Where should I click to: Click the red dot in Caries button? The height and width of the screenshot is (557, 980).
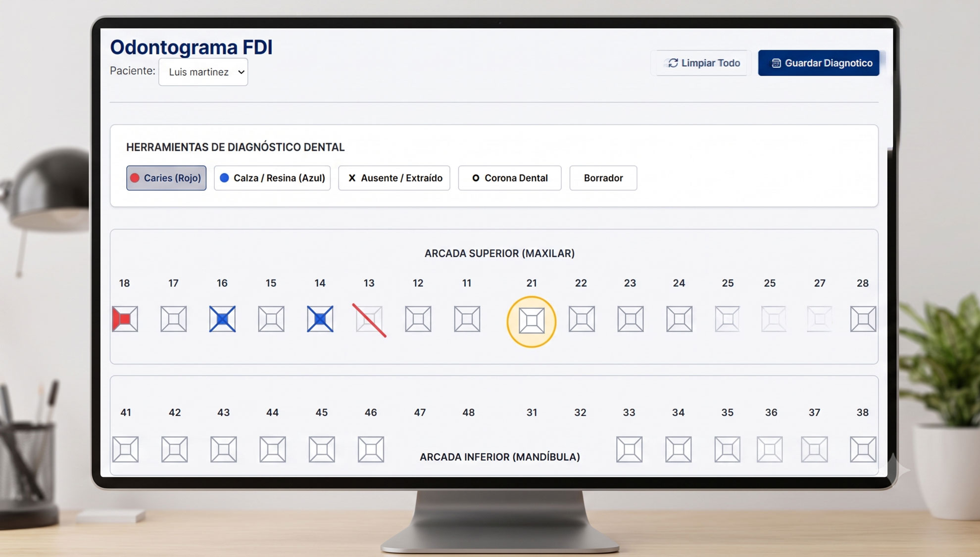(x=135, y=178)
